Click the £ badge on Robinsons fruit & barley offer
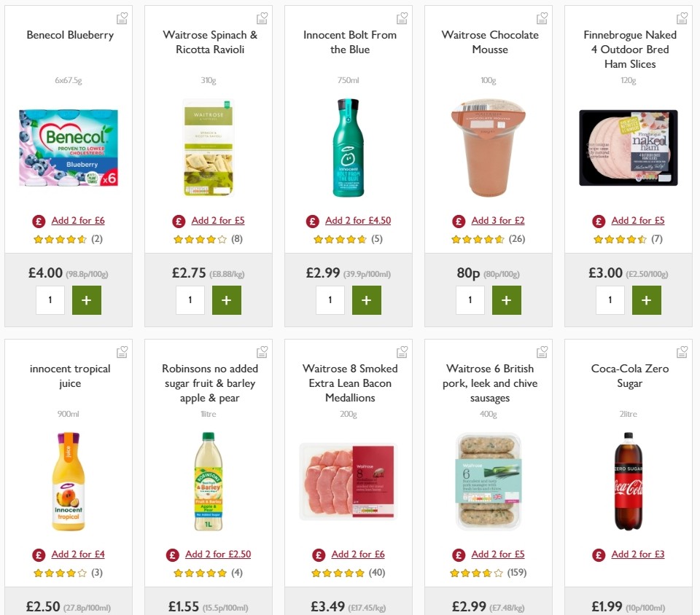 [173, 554]
